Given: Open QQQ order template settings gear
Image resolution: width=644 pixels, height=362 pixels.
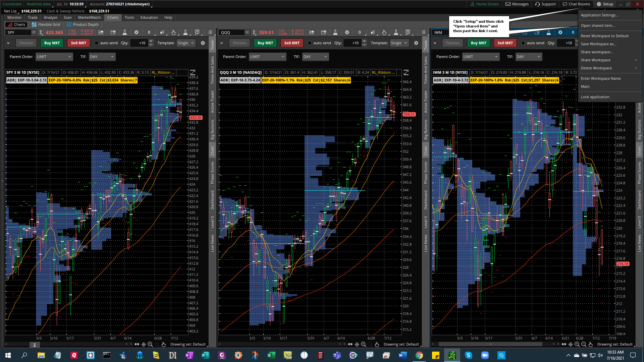Looking at the screenshot, I should click(416, 43).
